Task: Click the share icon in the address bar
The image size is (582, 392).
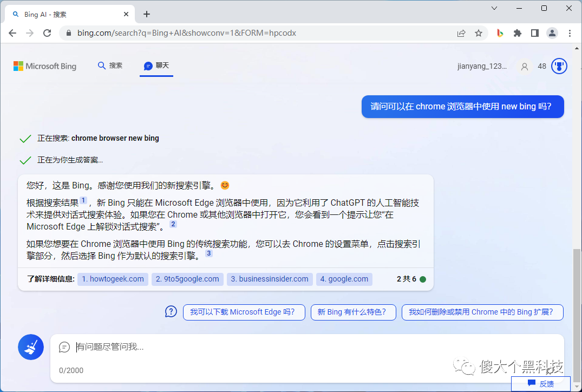Action: [461, 33]
